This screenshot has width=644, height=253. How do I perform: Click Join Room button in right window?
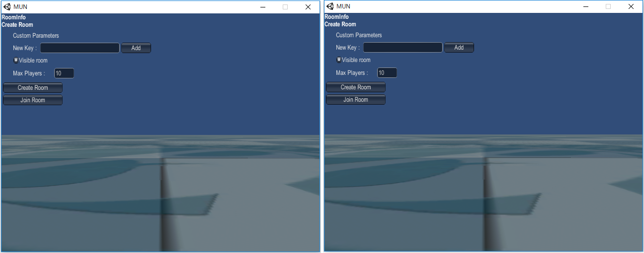(x=356, y=100)
